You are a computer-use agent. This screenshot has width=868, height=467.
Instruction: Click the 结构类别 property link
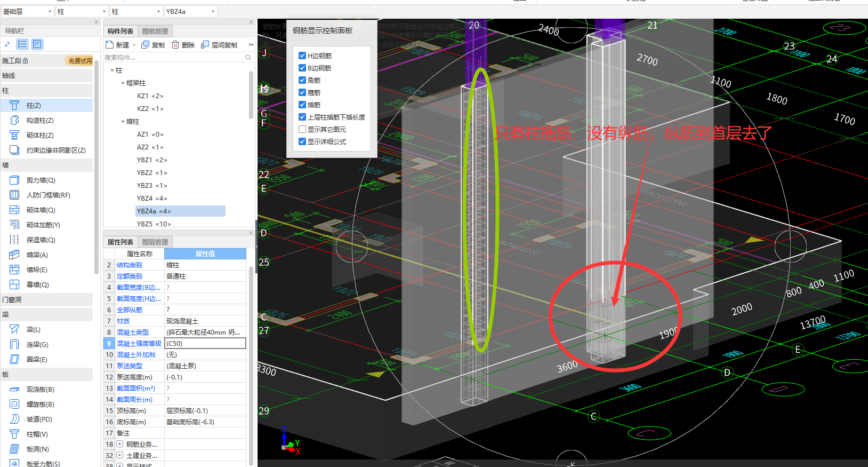pyautogui.click(x=130, y=265)
